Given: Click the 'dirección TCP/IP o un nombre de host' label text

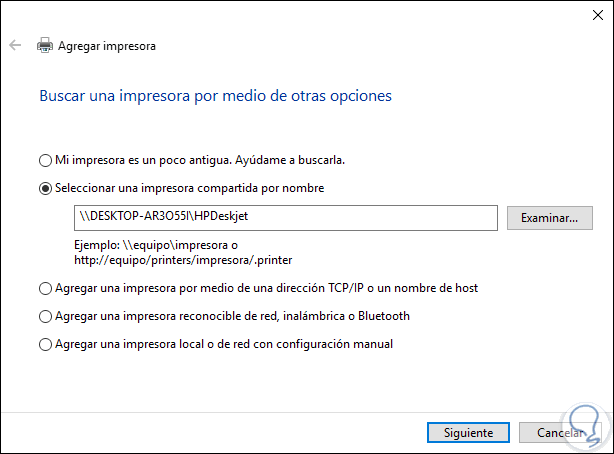Looking at the screenshot, I should pos(373,288).
